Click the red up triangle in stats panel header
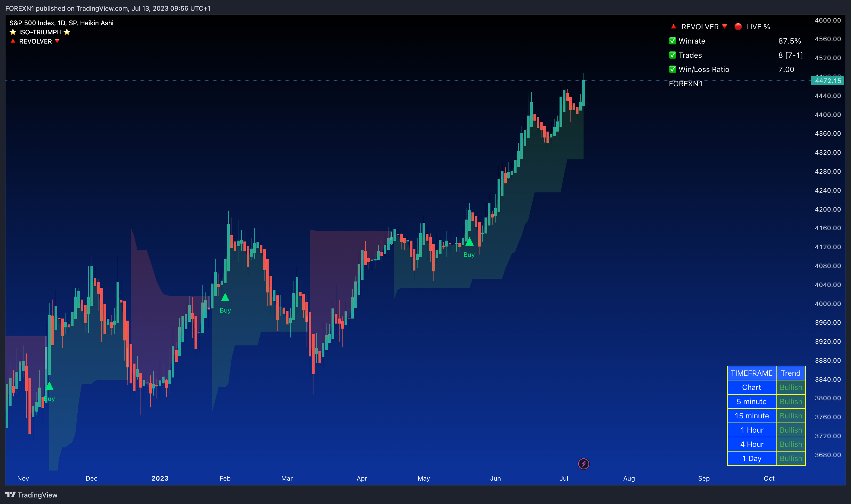 pos(673,26)
